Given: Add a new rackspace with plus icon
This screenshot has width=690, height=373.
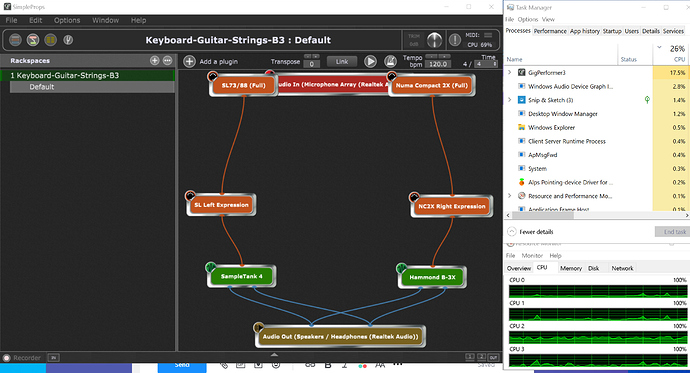Looking at the screenshot, I should pyautogui.click(x=154, y=61).
